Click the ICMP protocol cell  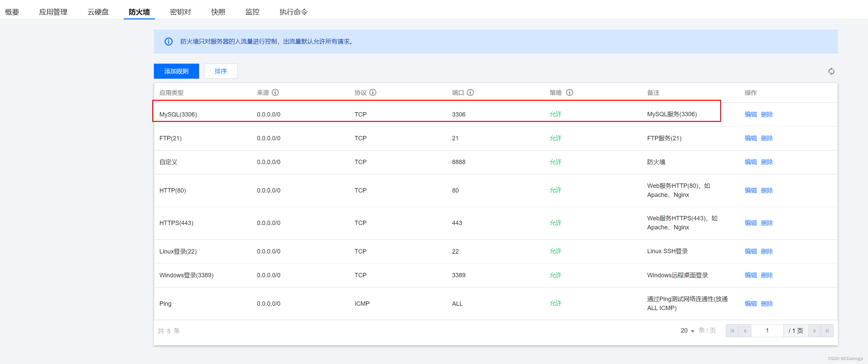pos(361,304)
